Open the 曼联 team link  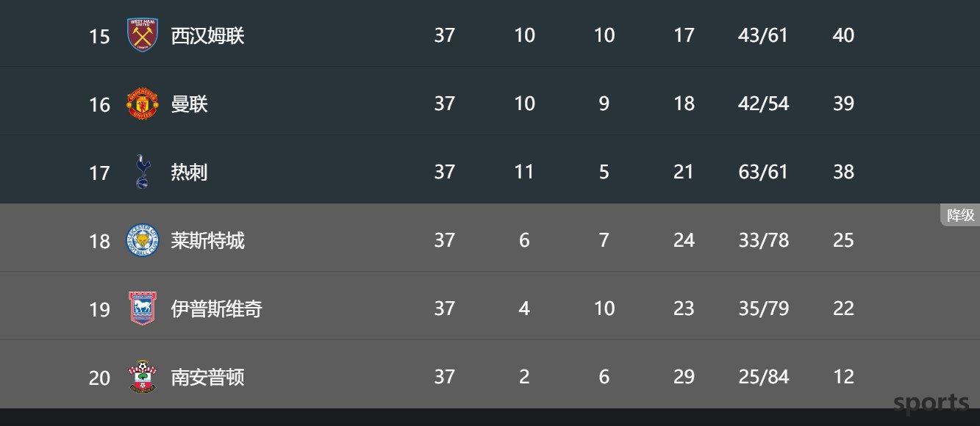(x=190, y=104)
